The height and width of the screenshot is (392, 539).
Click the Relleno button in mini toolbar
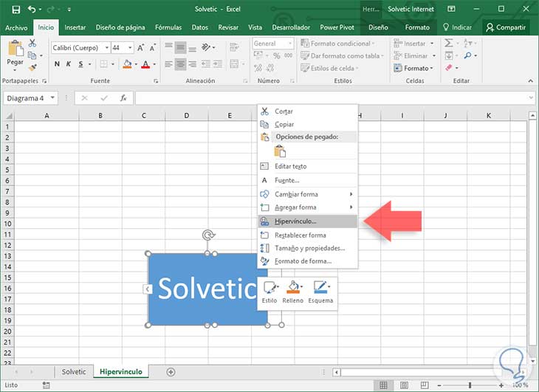pos(293,292)
